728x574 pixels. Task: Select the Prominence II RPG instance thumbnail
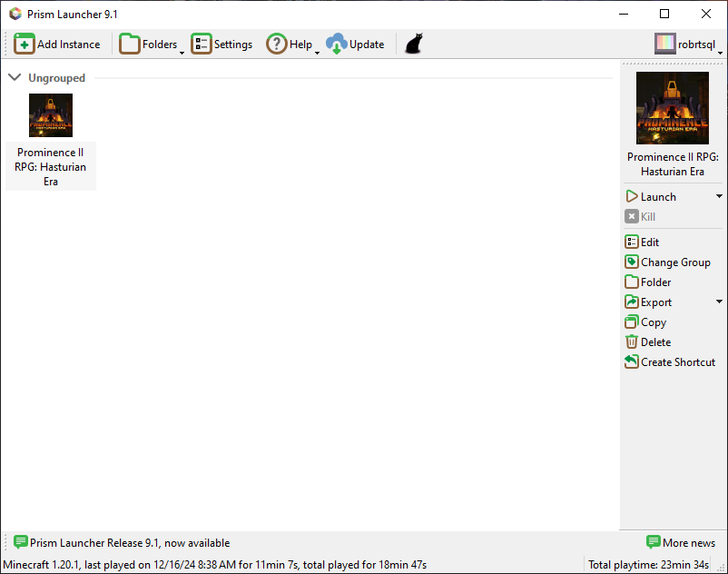[51, 115]
